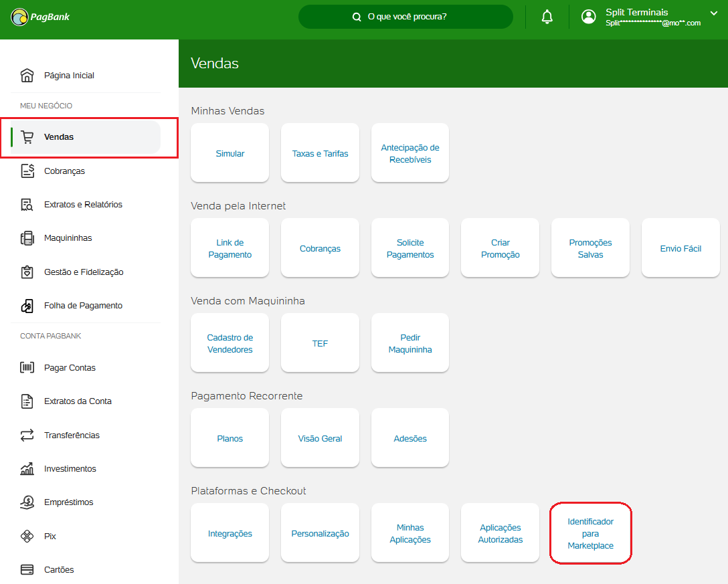Open Identificador para Marketplace card
Screen dimensions: 728x584
click(x=590, y=533)
